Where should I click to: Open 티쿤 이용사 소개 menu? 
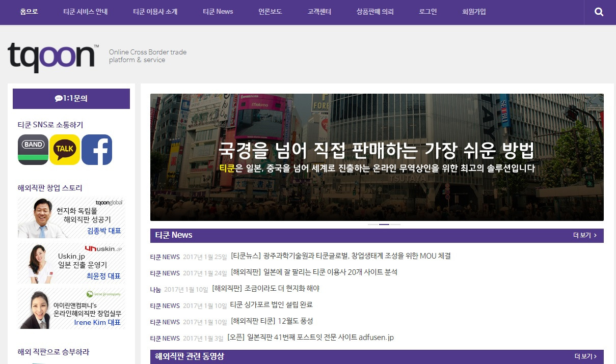point(155,12)
